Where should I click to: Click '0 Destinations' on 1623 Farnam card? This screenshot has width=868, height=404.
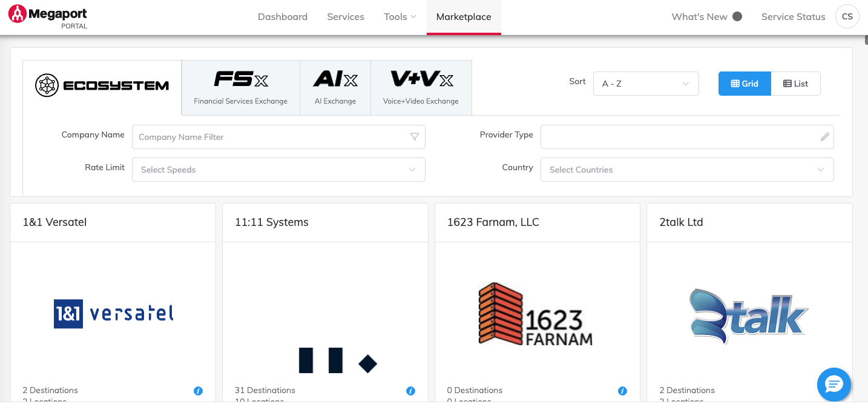tap(475, 390)
